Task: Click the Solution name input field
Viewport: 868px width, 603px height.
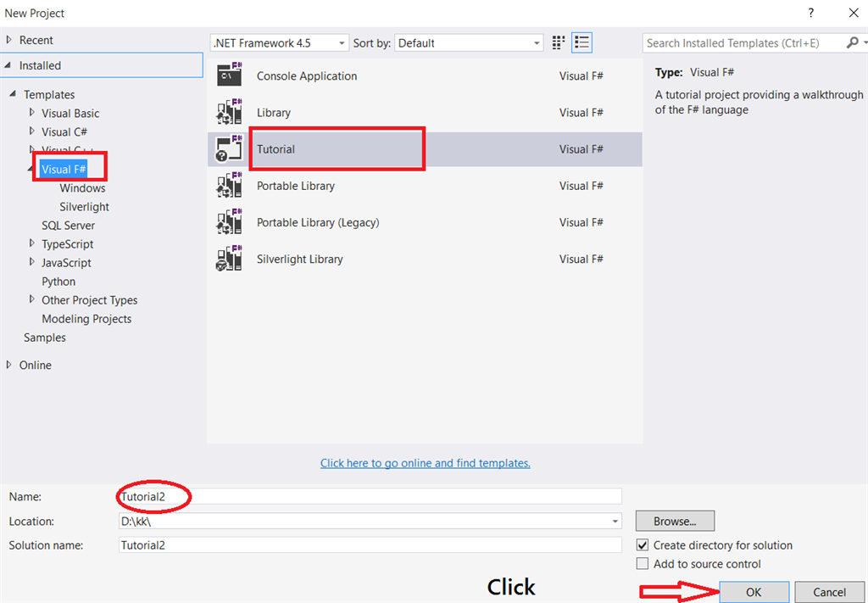Action: click(370, 544)
